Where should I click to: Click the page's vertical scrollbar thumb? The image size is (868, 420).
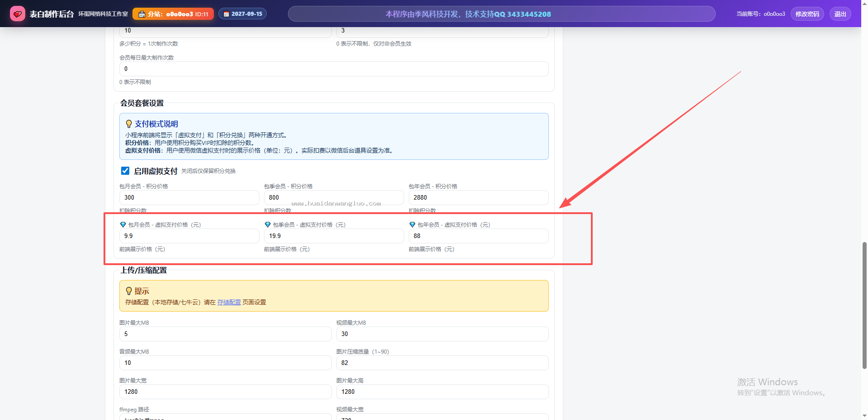(864, 305)
